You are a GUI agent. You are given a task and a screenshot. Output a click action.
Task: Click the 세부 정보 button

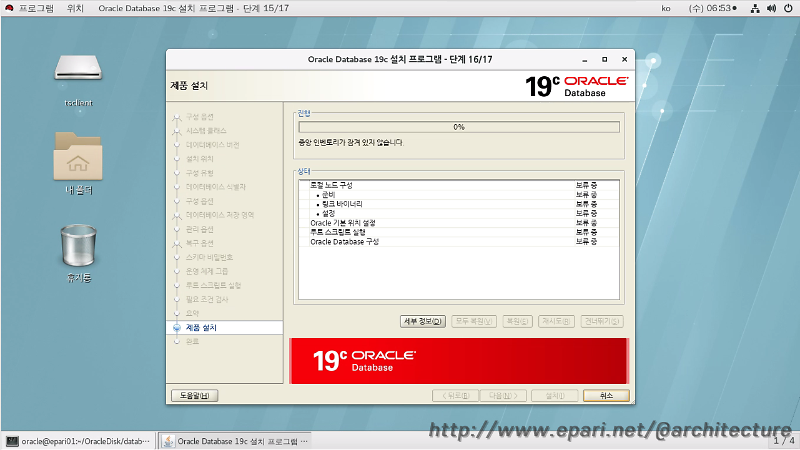pos(423,321)
